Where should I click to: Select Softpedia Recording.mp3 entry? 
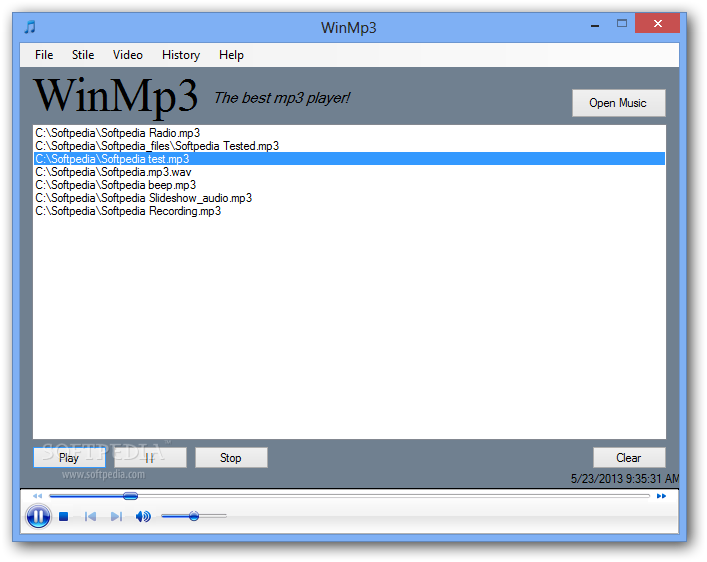pyautogui.click(x=349, y=211)
